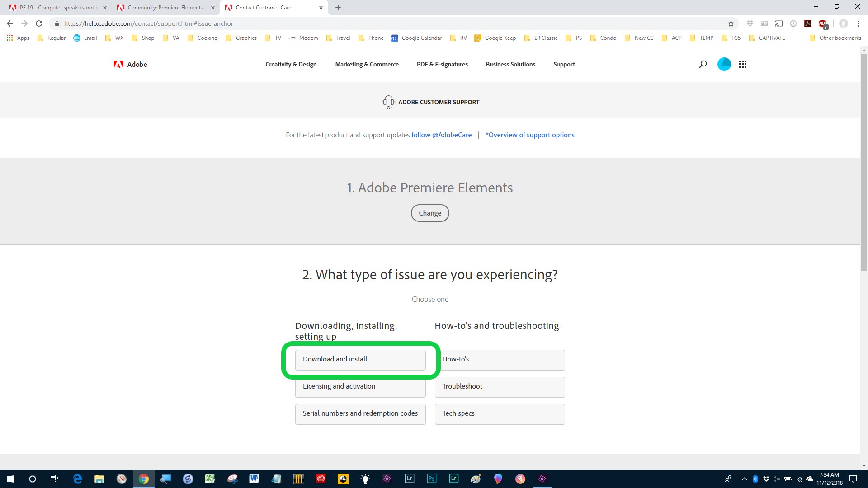Screen dimensions: 868x488
Task: Choose Troubleshoot option
Action: (500, 387)
